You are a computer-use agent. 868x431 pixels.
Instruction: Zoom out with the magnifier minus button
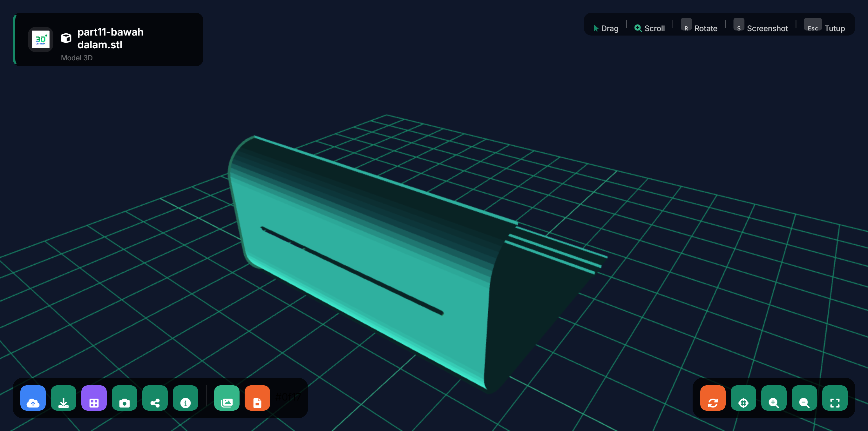point(804,398)
